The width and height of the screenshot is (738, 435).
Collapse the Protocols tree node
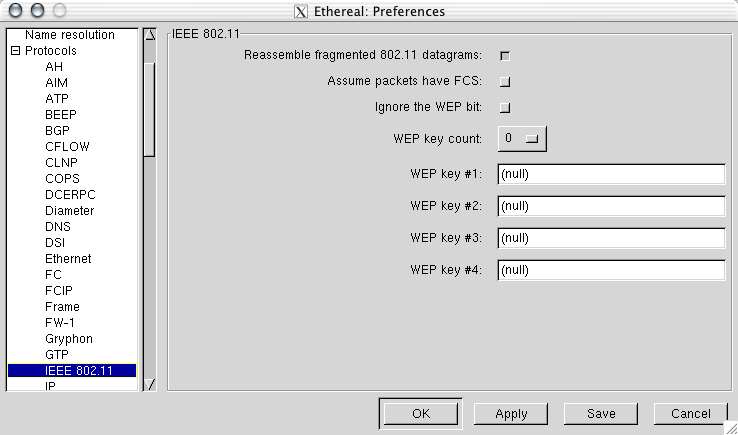(x=16, y=50)
